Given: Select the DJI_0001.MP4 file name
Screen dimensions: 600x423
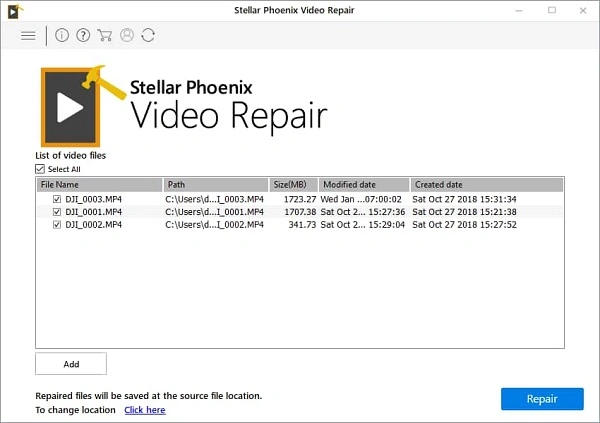Looking at the screenshot, I should 93,212.
